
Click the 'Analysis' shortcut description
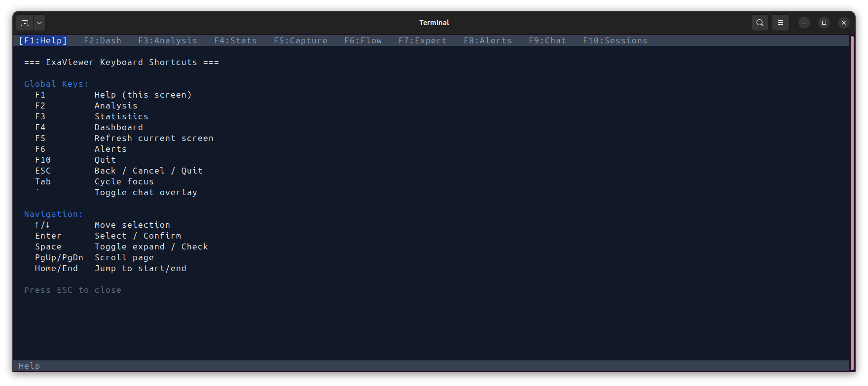(x=116, y=105)
